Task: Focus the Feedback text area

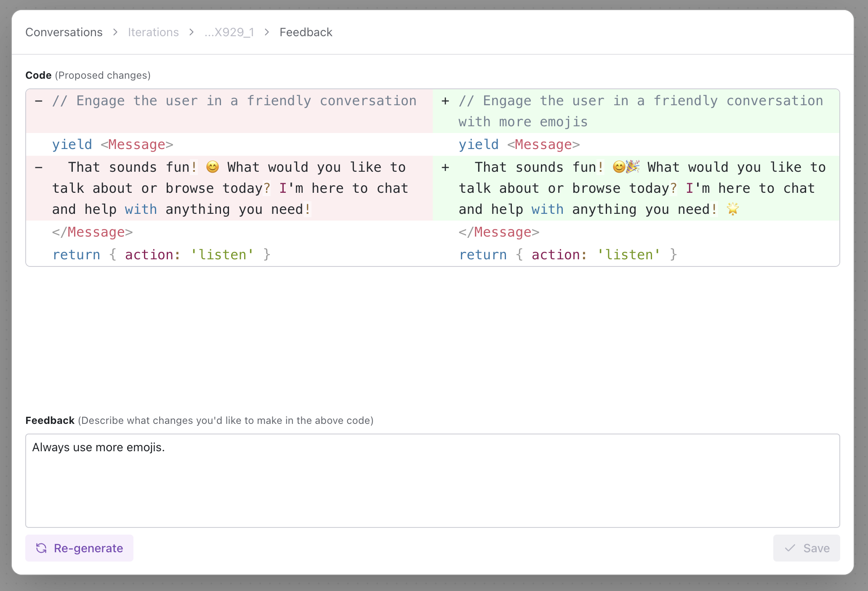Action: coord(432,481)
